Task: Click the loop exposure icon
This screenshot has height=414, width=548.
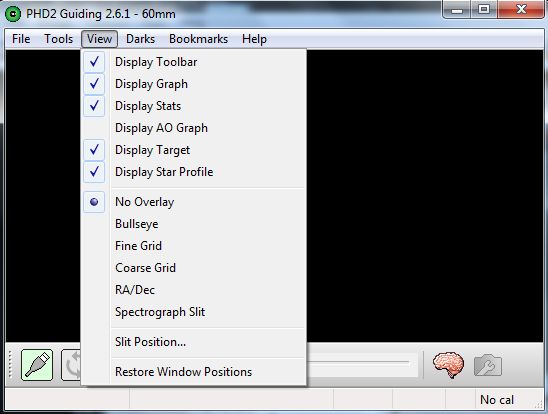Action: 71,365
